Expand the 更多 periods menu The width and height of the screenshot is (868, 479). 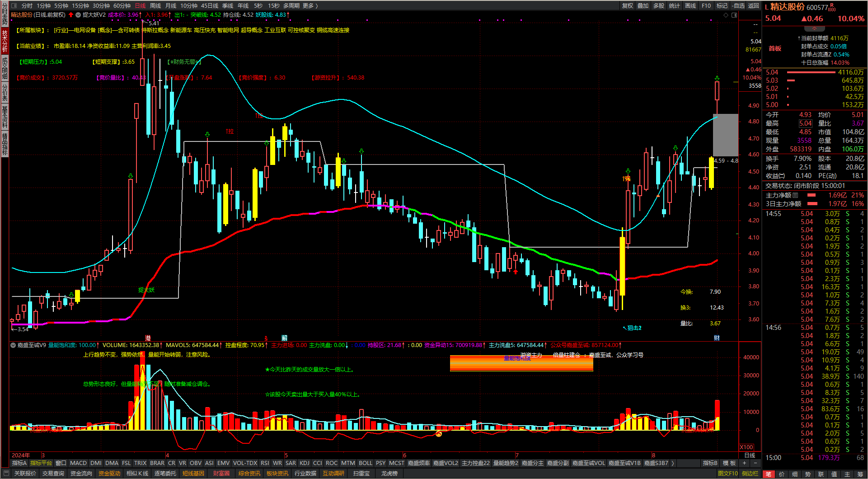pos(310,6)
